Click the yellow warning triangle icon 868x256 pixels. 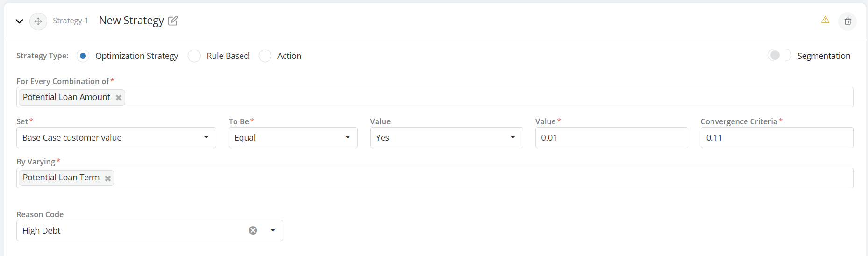825,20
